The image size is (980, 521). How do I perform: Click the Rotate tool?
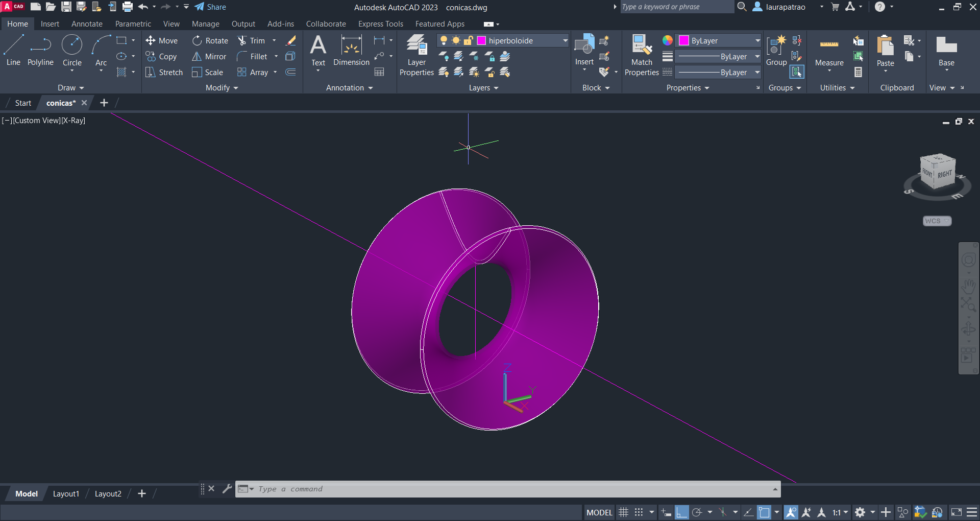coord(210,41)
